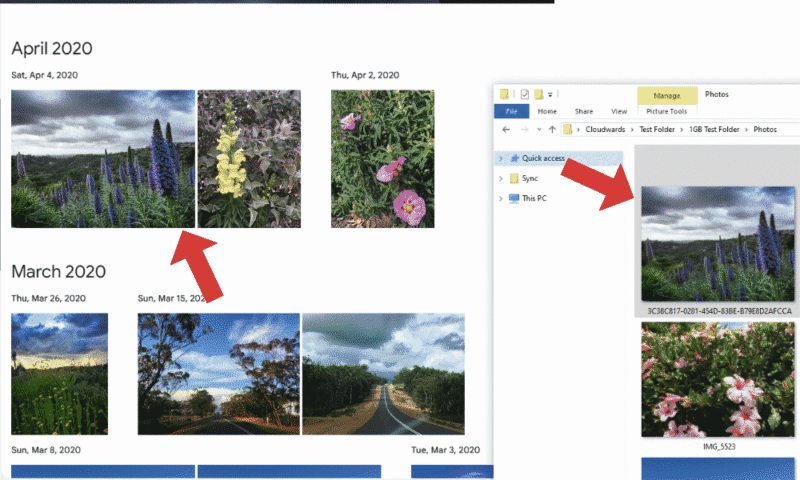Go up one folder level with Up arrow
800x480 pixels.
[552, 130]
